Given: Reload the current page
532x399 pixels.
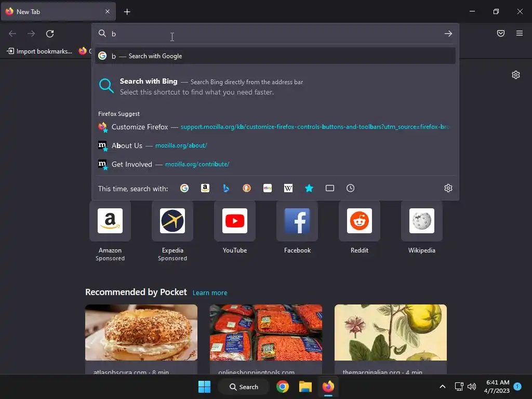Looking at the screenshot, I should click(x=50, y=34).
